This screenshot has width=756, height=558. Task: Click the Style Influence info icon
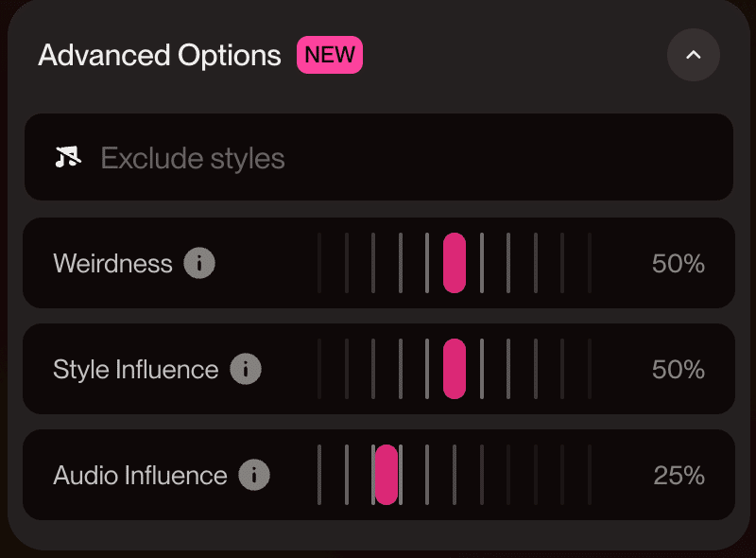click(x=246, y=369)
